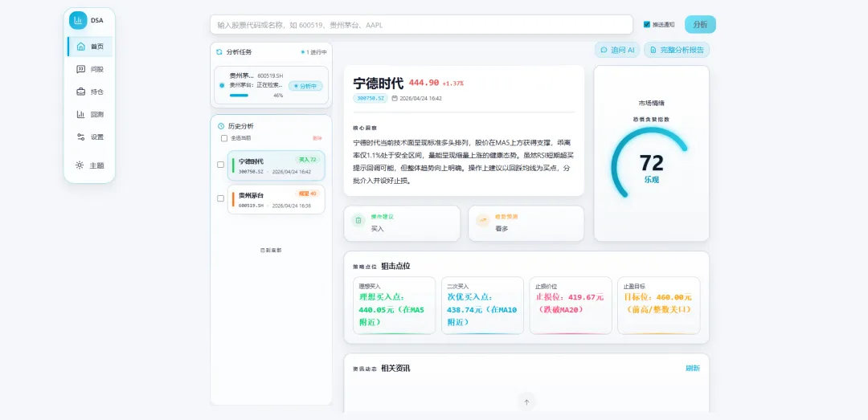Toggle the 推送通知 checkbox
The width and height of the screenshot is (868, 420).
click(x=646, y=24)
